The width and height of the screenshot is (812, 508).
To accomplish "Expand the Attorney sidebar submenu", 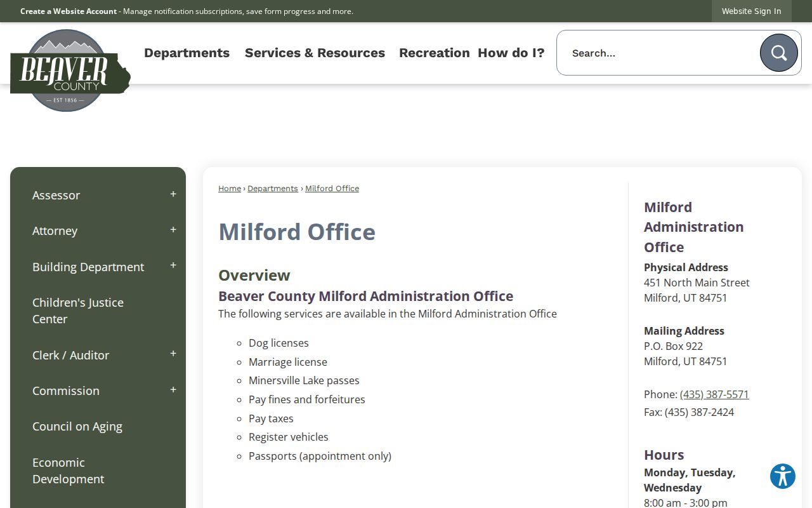I will coord(173,230).
